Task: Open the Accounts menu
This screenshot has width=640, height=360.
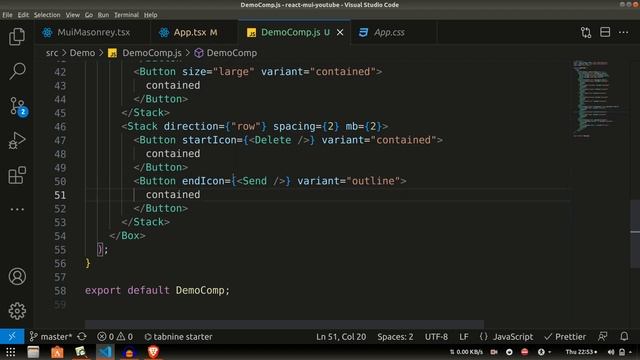Action: point(17,276)
